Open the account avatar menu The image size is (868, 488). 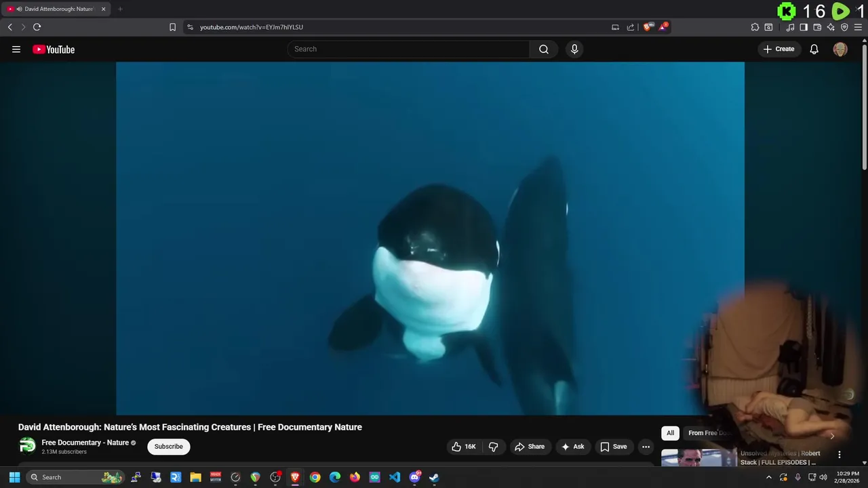[840, 49]
